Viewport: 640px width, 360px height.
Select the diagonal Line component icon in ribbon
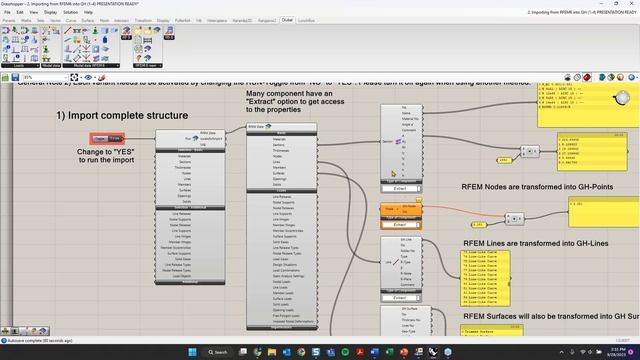(x=68, y=30)
